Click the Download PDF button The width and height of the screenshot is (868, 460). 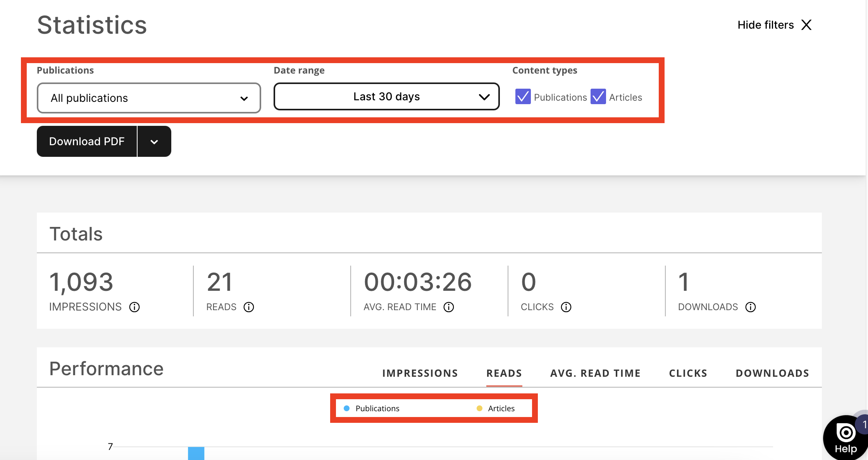tap(87, 142)
